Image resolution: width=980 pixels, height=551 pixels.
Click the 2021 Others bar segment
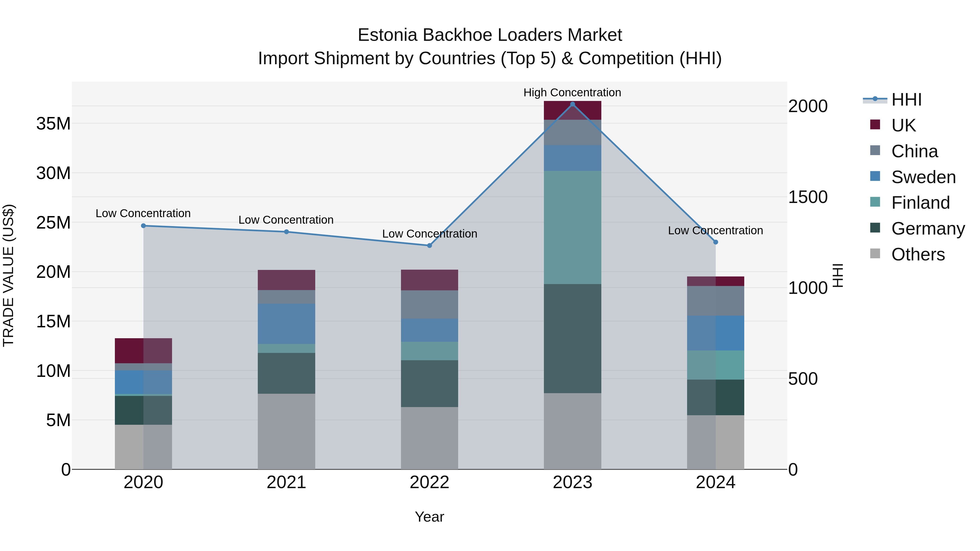286,432
